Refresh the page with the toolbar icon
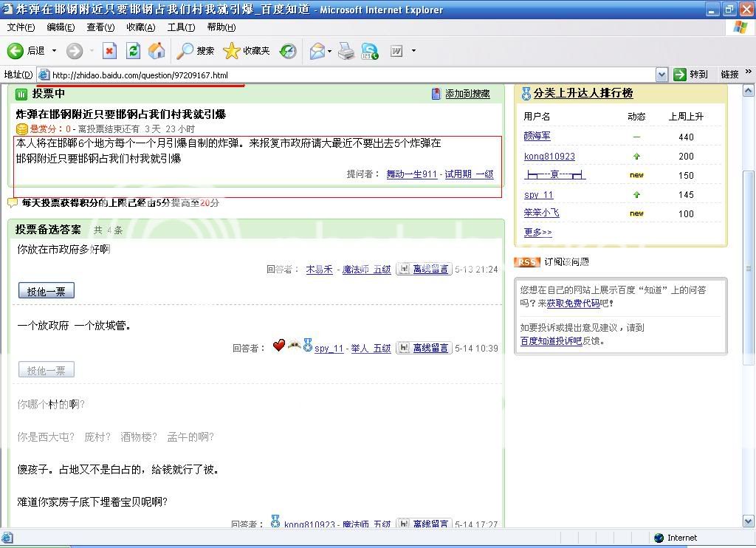Viewport: 756px width, 548px height. 133,51
